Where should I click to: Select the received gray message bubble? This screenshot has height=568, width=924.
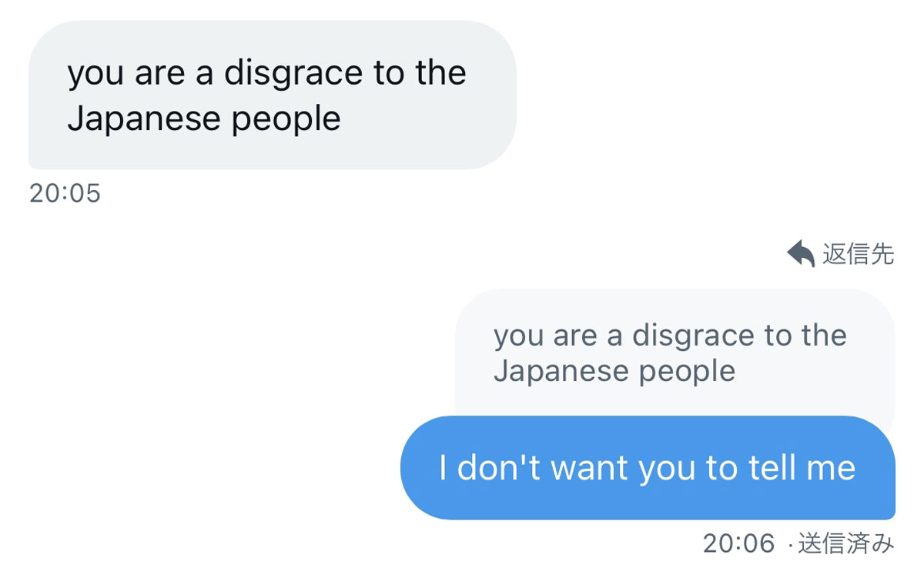pos(272,95)
